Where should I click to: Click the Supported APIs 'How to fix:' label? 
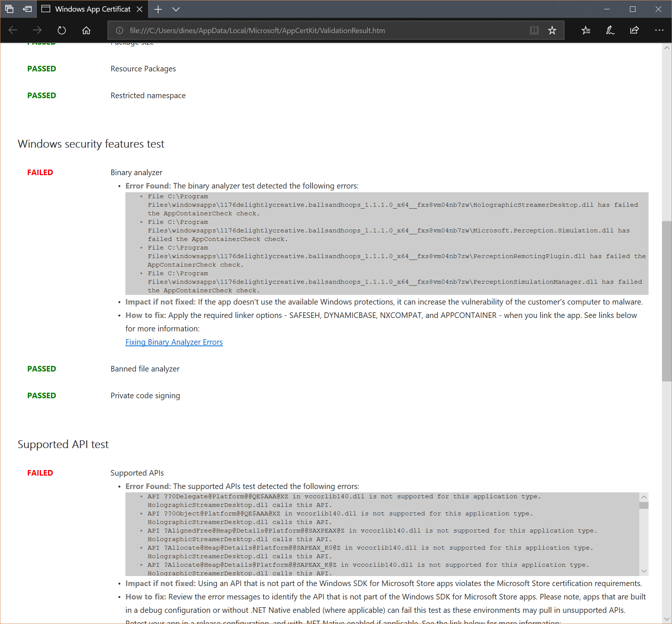coord(146,597)
